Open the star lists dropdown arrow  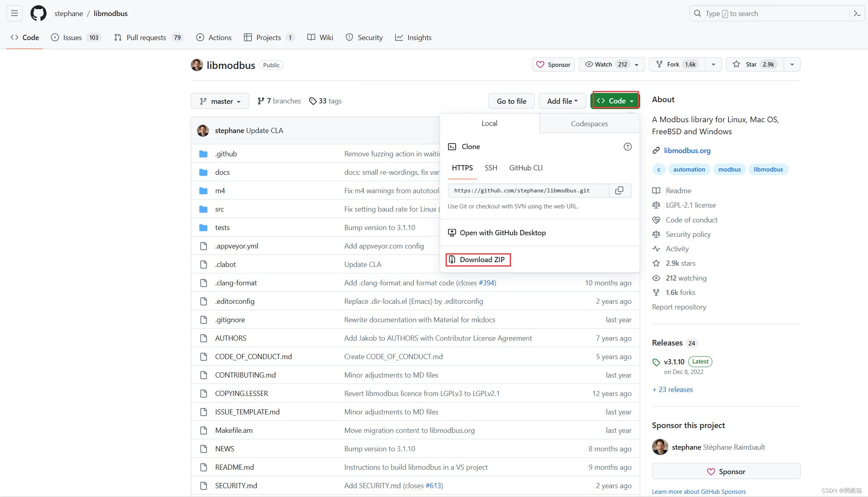pyautogui.click(x=792, y=65)
